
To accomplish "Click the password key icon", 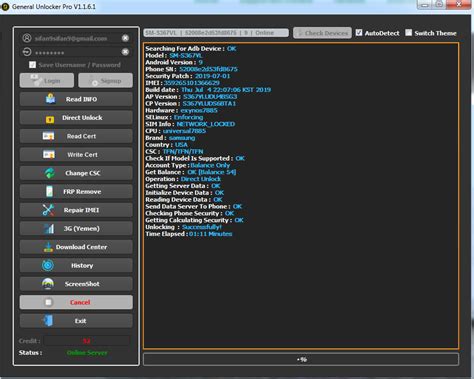I will tap(27, 52).
